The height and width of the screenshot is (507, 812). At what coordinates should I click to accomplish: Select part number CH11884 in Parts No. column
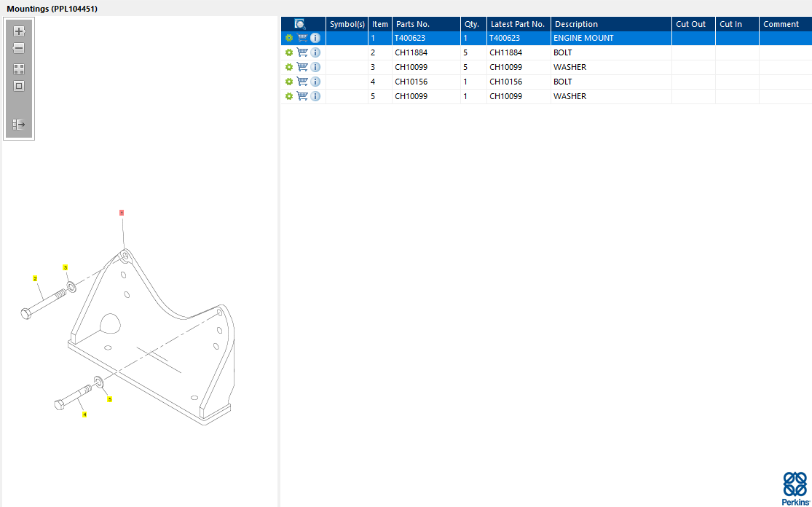426,52
